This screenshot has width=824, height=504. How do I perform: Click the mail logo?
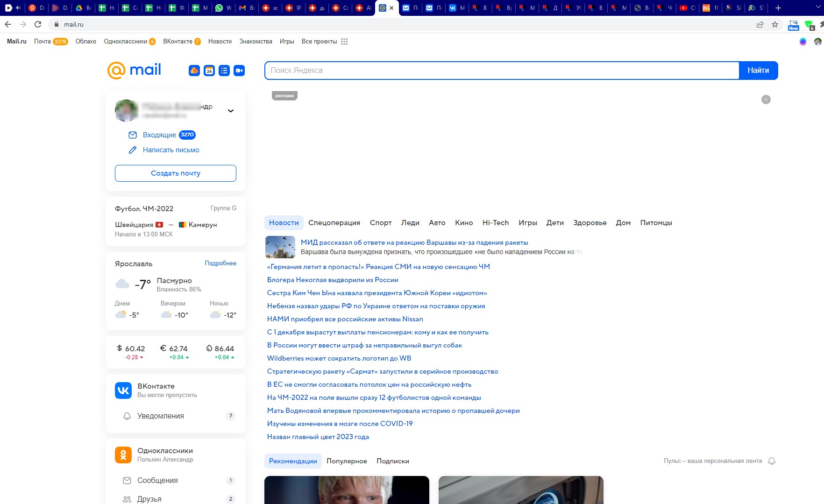(x=134, y=70)
